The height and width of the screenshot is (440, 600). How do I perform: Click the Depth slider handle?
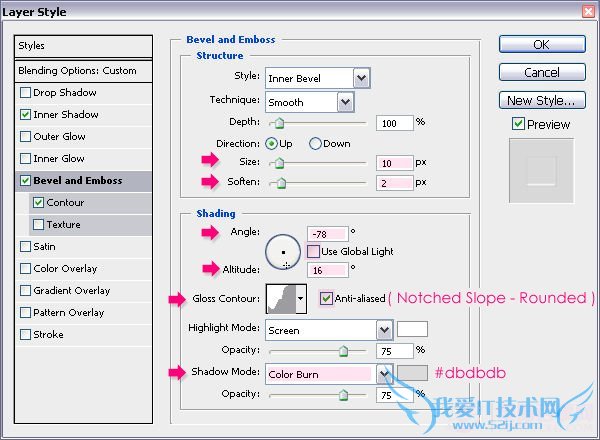click(x=279, y=123)
